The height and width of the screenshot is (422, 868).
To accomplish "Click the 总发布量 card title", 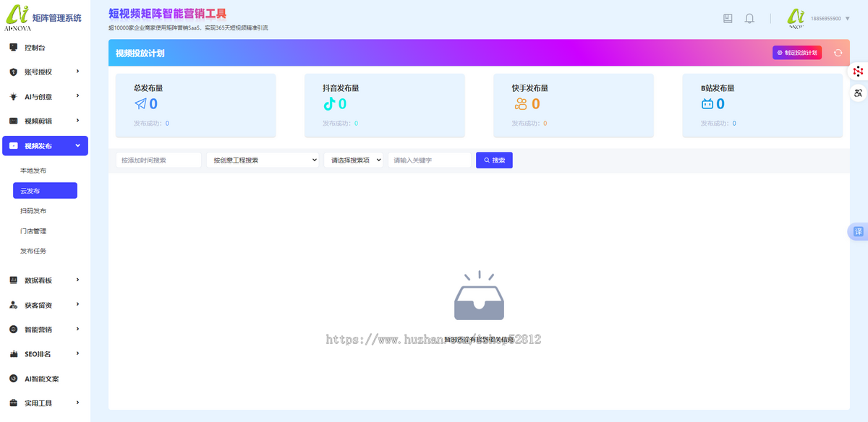I will point(148,88).
